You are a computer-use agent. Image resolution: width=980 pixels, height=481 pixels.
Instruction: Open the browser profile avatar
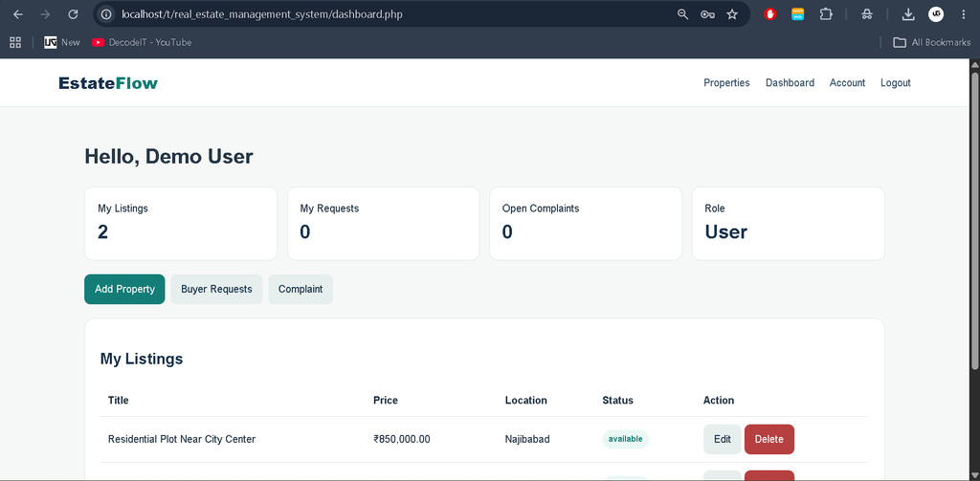[x=936, y=14]
